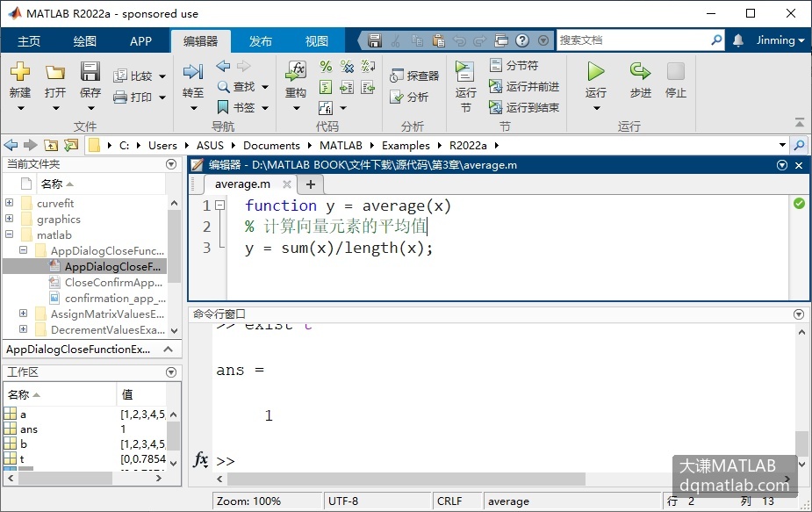Save the file with 保存 icon
This screenshot has width=812, height=512.
click(x=90, y=71)
